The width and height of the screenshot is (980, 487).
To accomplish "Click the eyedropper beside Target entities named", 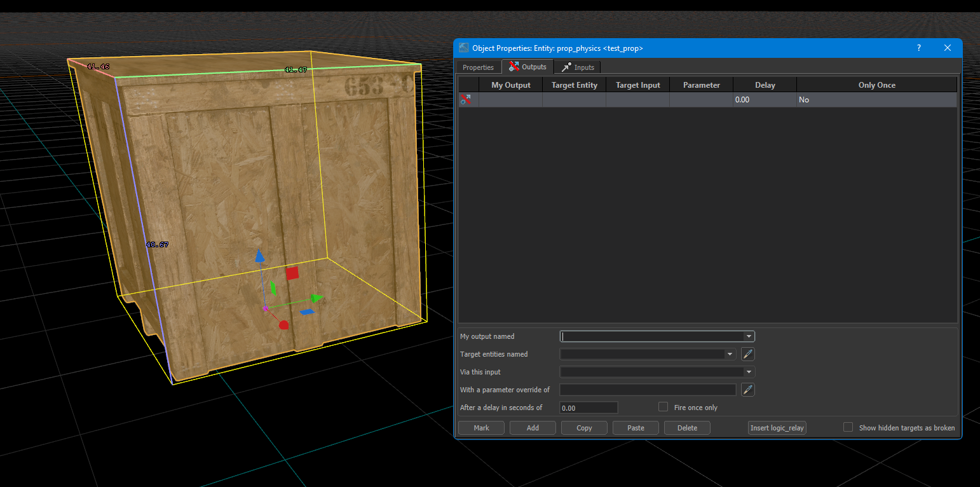I will tap(747, 354).
